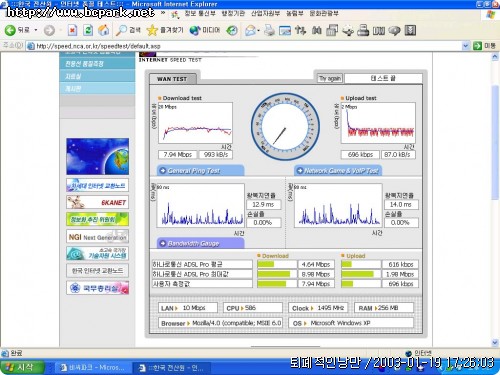Click the Print icon next to Mail

[269, 30]
